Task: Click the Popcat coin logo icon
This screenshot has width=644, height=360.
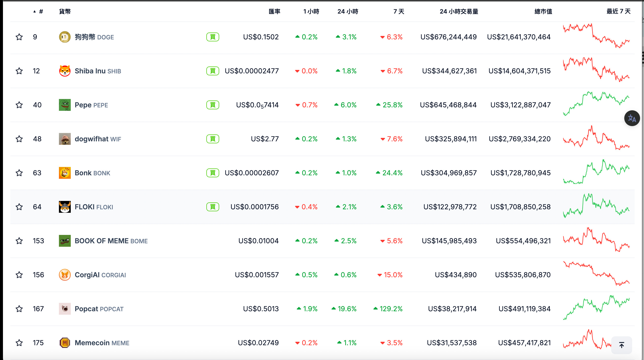Action: tap(65, 309)
